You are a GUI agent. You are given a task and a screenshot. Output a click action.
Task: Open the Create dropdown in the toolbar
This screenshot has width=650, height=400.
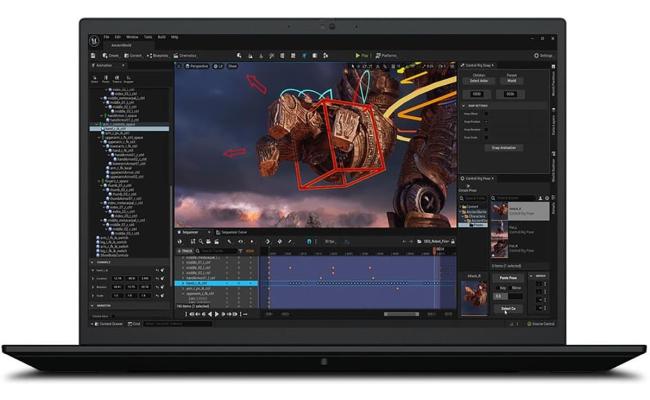111,56
